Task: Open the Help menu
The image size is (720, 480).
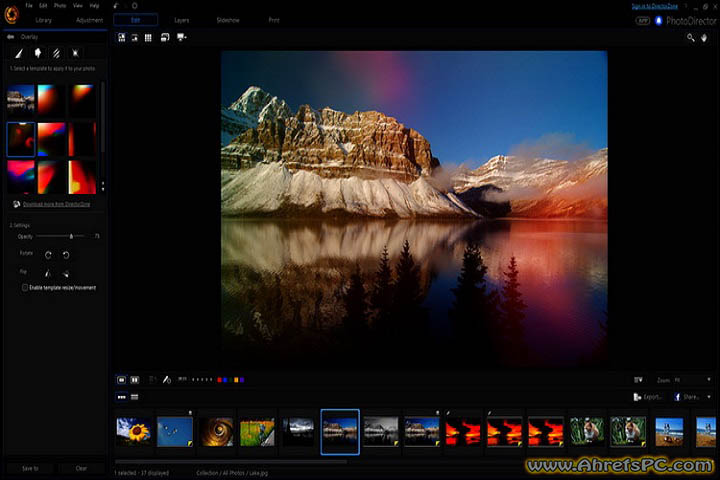Action: pyautogui.click(x=94, y=6)
